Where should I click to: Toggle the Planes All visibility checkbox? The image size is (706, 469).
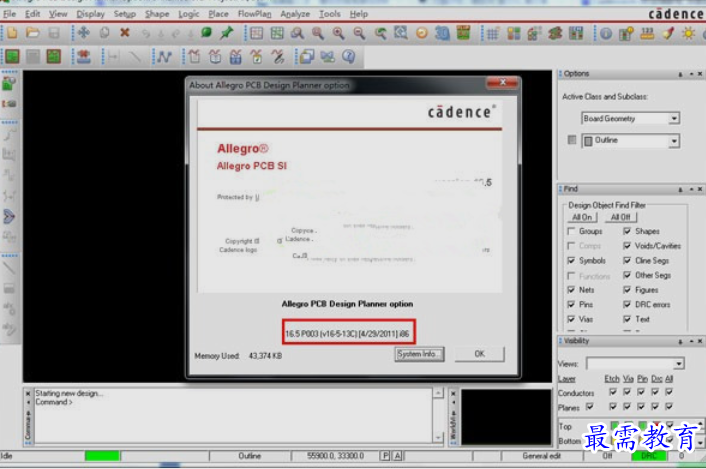tap(670, 406)
